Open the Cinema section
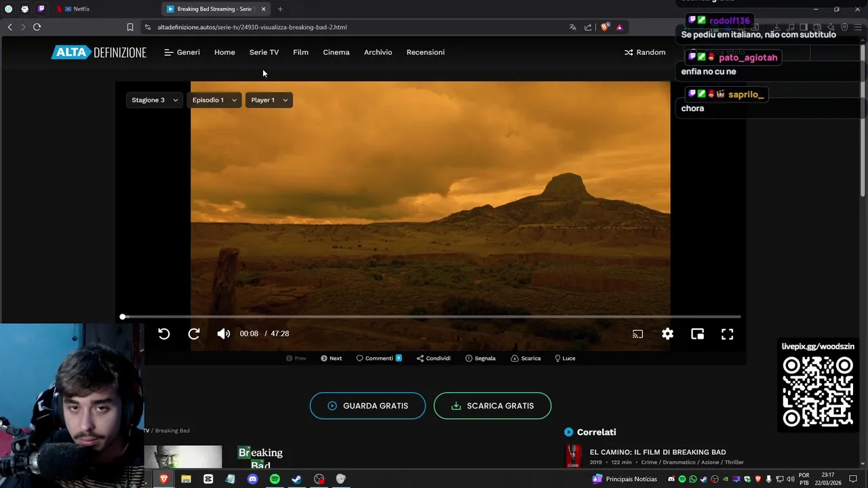 (336, 52)
